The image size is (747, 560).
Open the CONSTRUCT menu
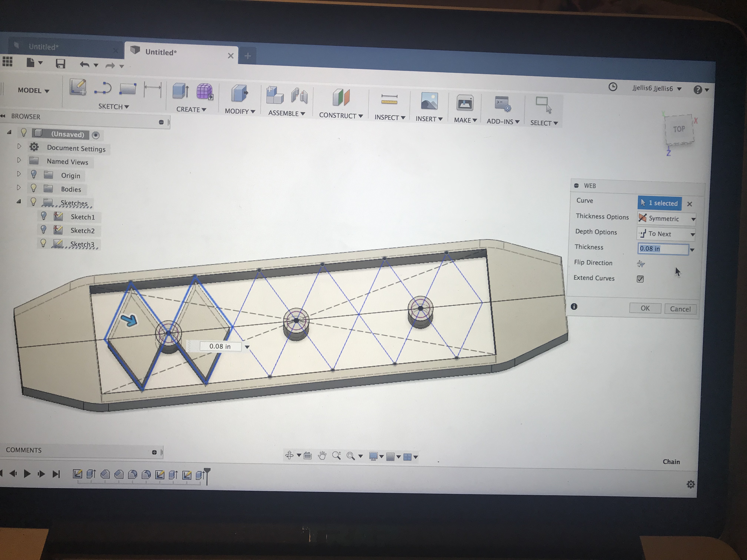(341, 115)
